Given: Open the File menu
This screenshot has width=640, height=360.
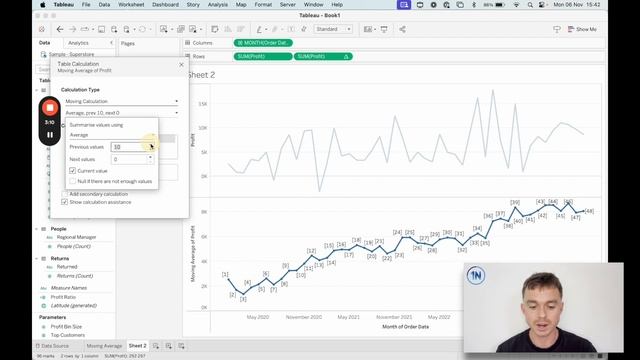Looking at the screenshot, I should pyautogui.click(x=86, y=4).
